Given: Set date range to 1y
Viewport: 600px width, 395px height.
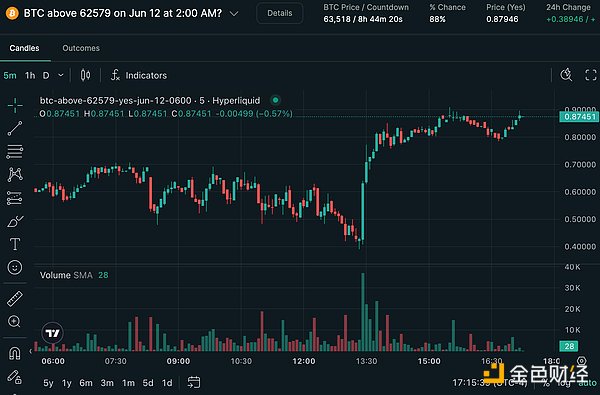Looking at the screenshot, I should [67, 383].
